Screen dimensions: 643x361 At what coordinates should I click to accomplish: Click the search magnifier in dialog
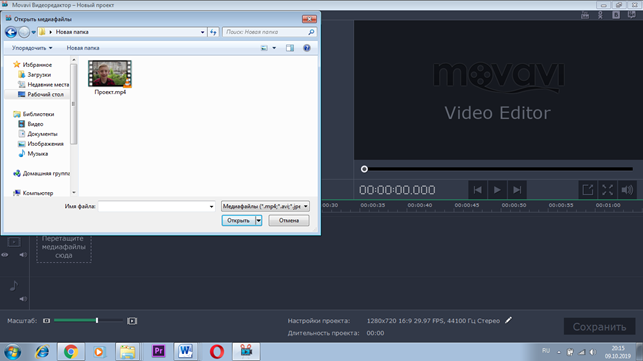click(x=311, y=32)
